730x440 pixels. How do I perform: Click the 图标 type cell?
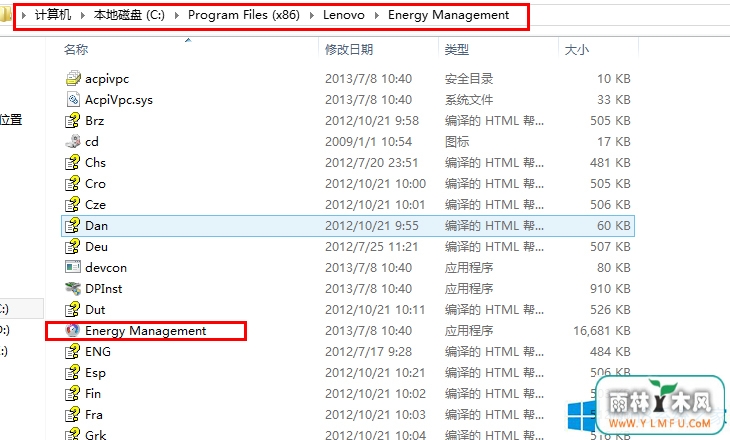pos(457,142)
